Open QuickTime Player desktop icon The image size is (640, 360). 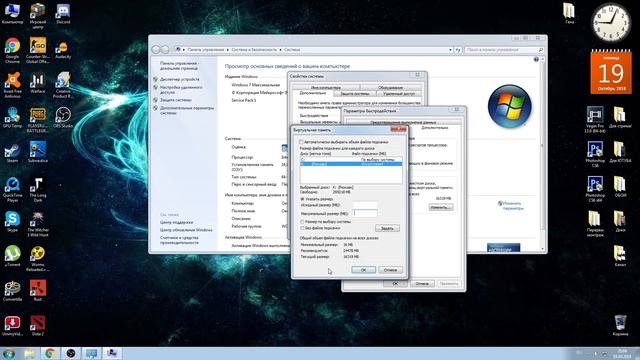coord(12,189)
